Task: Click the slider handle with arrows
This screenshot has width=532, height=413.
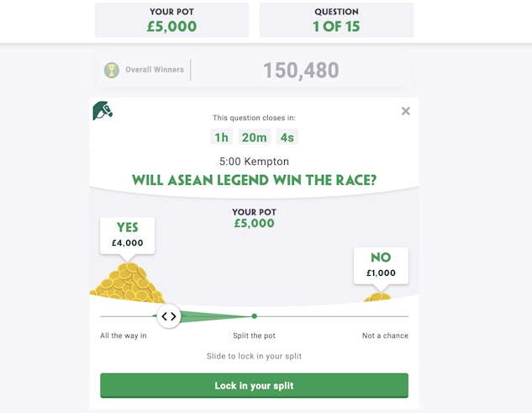Action: [x=169, y=316]
